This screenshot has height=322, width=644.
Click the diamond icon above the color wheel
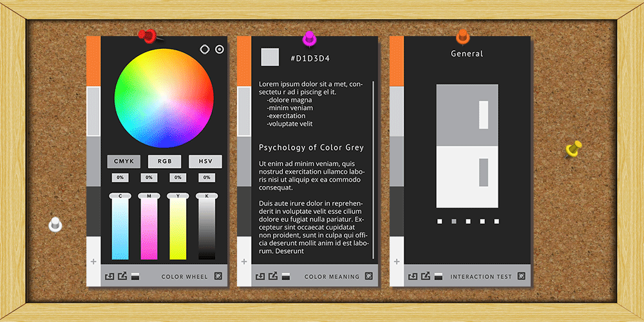pyautogui.click(x=204, y=49)
